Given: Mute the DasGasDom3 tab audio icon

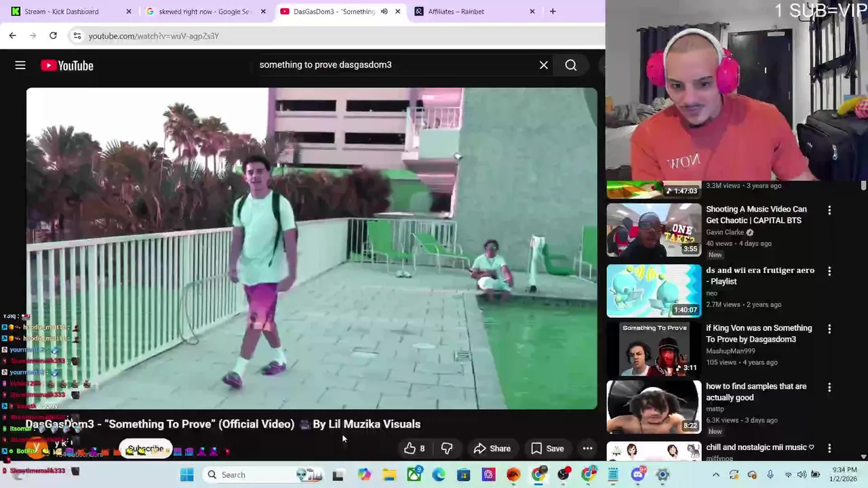Looking at the screenshot, I should 384,12.
